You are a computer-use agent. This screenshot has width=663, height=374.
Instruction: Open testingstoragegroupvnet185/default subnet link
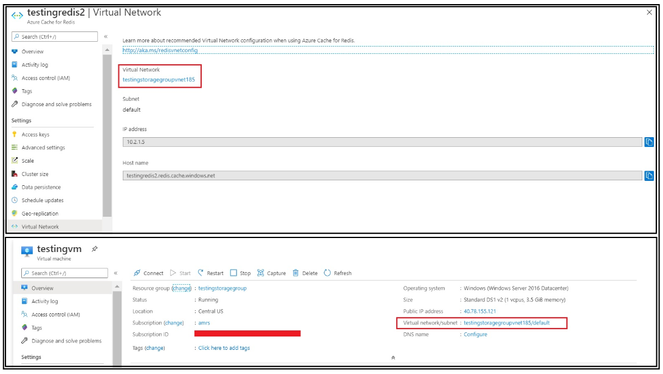(x=507, y=323)
